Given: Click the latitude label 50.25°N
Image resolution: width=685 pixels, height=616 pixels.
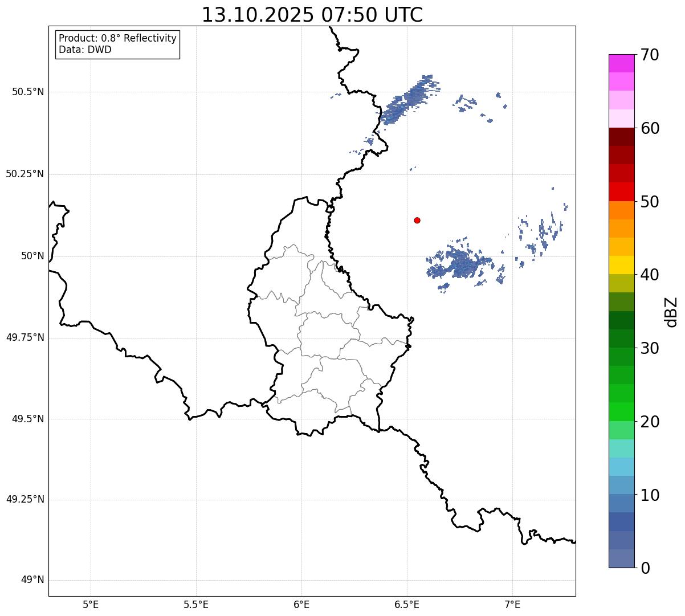Looking at the screenshot, I should click(25, 174).
